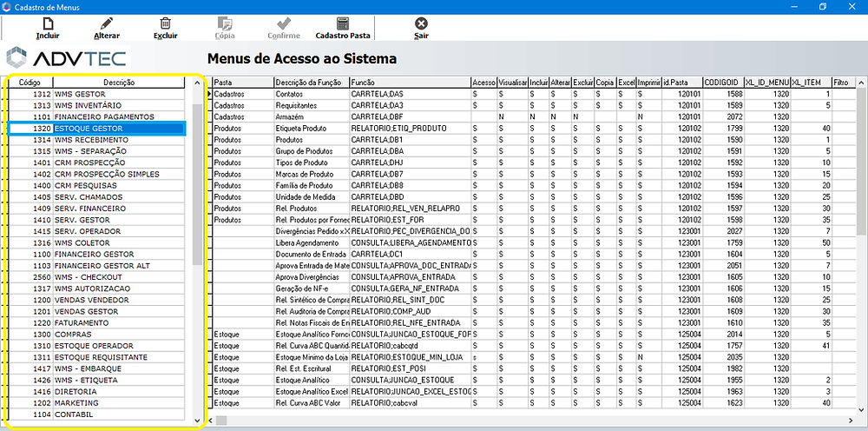Select the COMPRAS menu row
The width and height of the screenshot is (868, 431).
click(x=96, y=334)
